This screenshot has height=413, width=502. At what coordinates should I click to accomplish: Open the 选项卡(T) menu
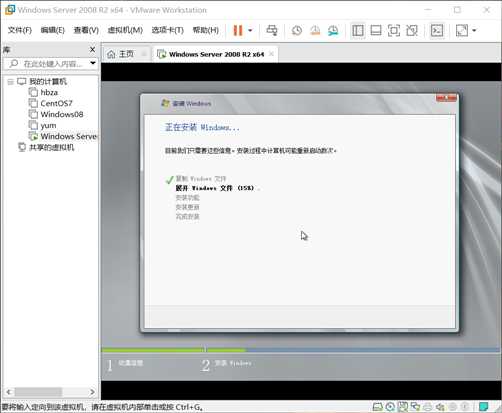click(x=167, y=30)
